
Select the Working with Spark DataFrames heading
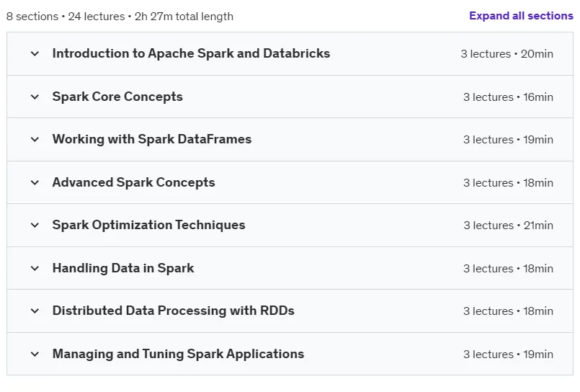(x=151, y=139)
